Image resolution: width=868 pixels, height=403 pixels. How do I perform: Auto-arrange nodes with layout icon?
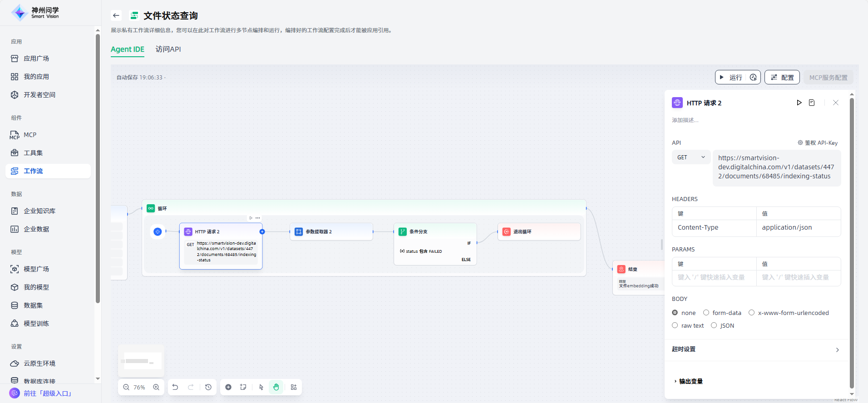pyautogui.click(x=294, y=387)
